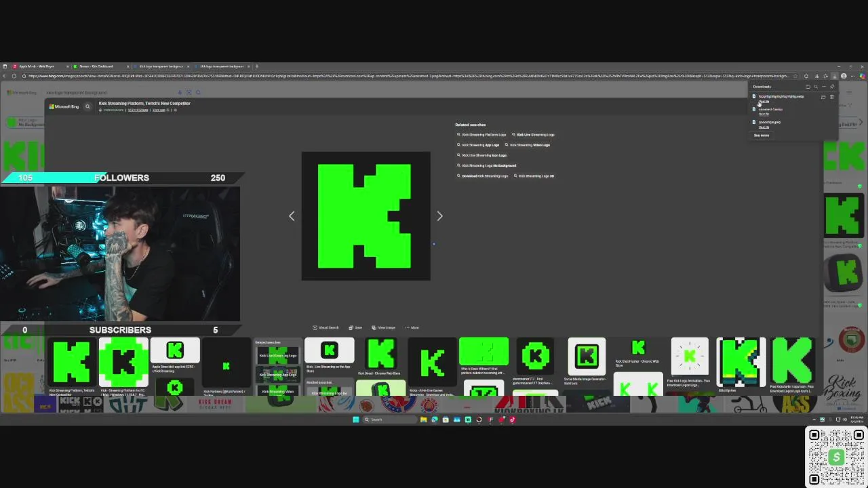Open related search 'Kick Streaming Platform Logo'
This screenshot has width=868, height=488.
tap(481, 135)
